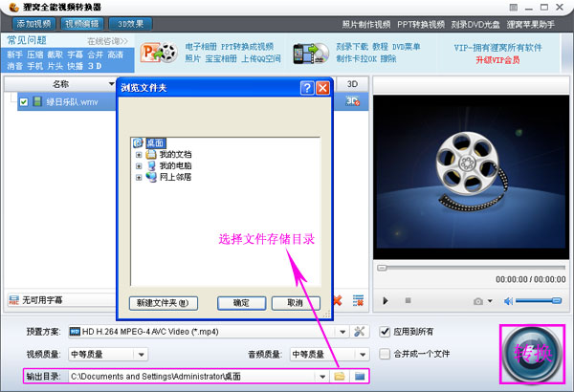Enable 合并成一个文件 checkbox
Viewport: 574px width, 392px height.
pyautogui.click(x=385, y=354)
